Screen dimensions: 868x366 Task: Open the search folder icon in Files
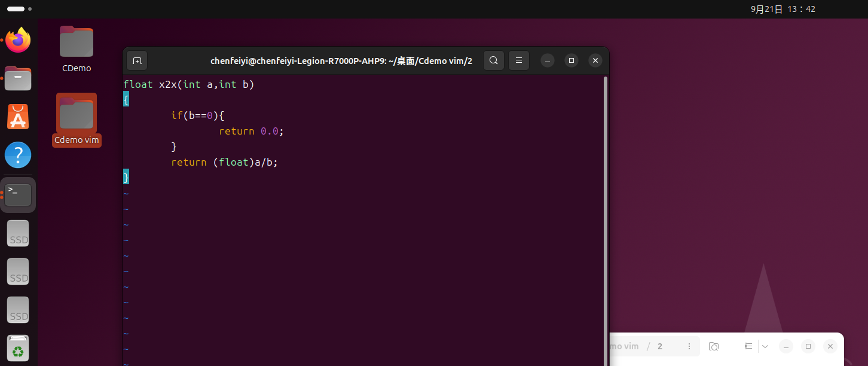click(x=714, y=346)
